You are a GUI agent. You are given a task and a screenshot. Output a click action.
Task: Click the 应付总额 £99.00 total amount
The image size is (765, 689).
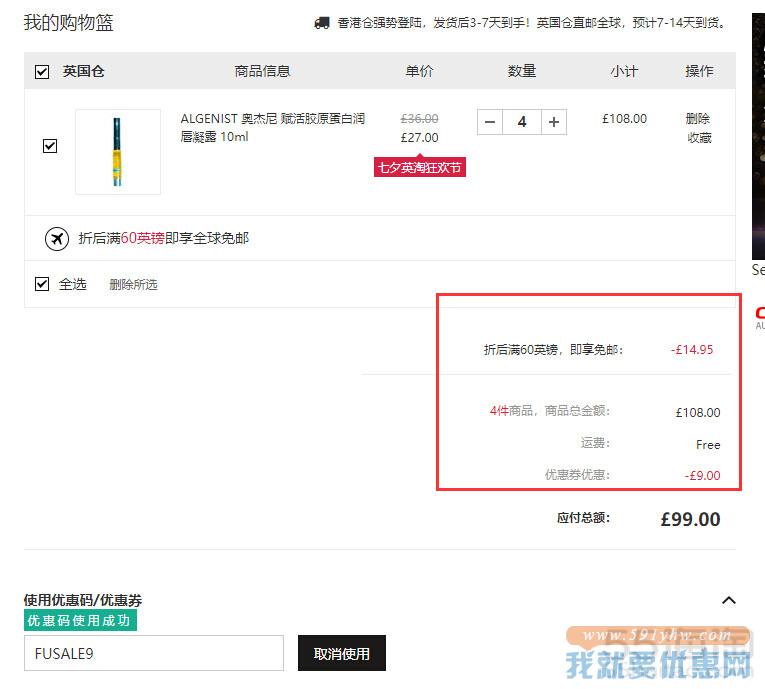[690, 519]
